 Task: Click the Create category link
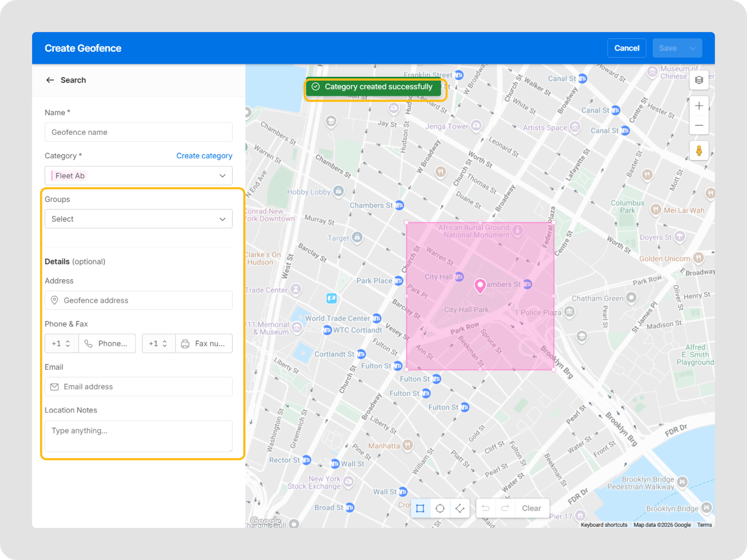[x=204, y=156]
